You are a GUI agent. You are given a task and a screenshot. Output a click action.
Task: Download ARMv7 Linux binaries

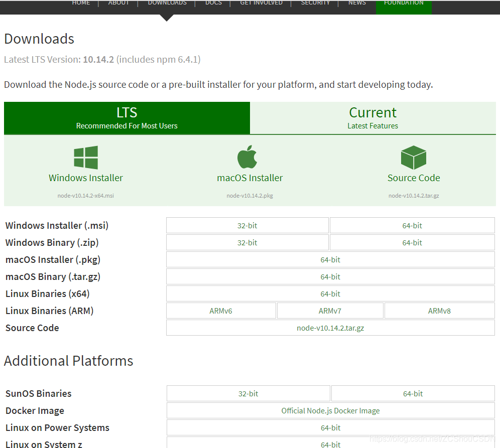330,311
